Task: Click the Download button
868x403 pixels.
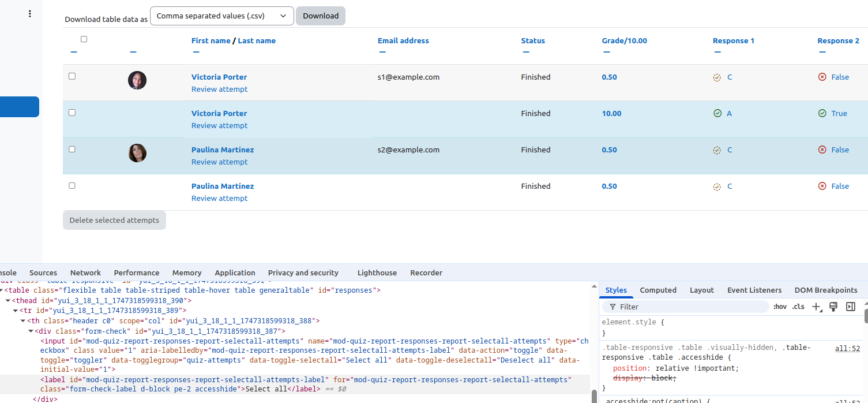Action: (x=321, y=16)
